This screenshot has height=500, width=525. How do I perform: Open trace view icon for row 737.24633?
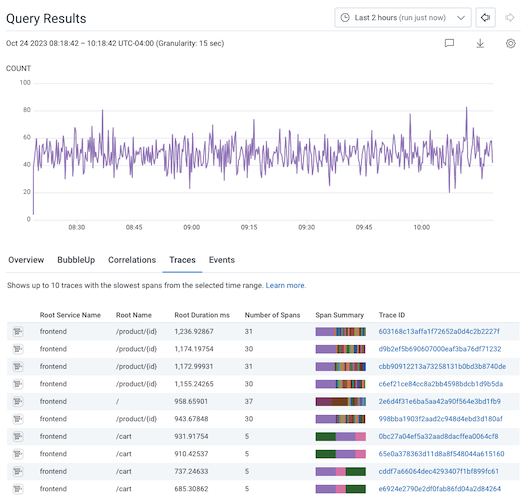point(18,471)
